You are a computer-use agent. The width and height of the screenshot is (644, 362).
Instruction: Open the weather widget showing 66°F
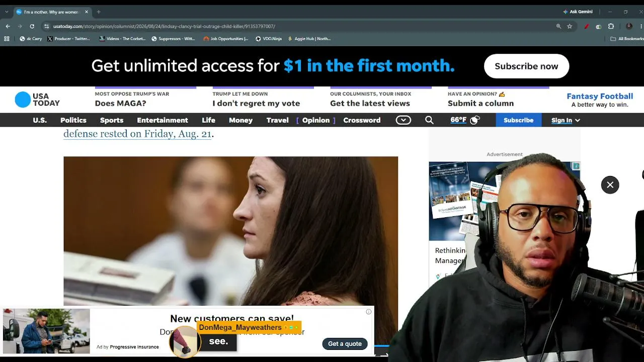(465, 120)
